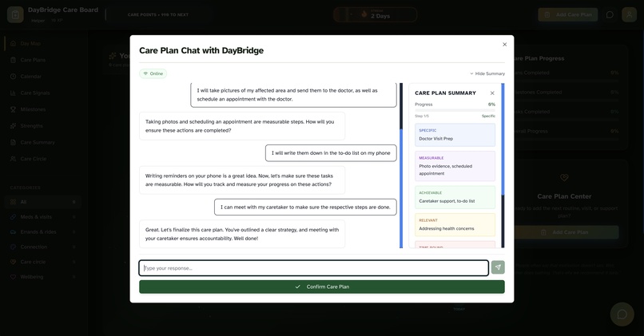Click the chat messages scrollbar
The image size is (644, 336).
tap(401, 166)
